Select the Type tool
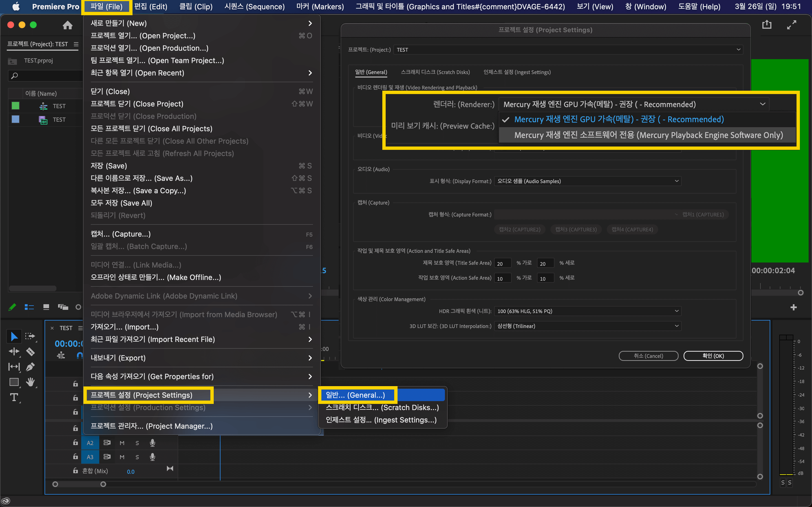The height and width of the screenshot is (507, 812). (x=14, y=397)
